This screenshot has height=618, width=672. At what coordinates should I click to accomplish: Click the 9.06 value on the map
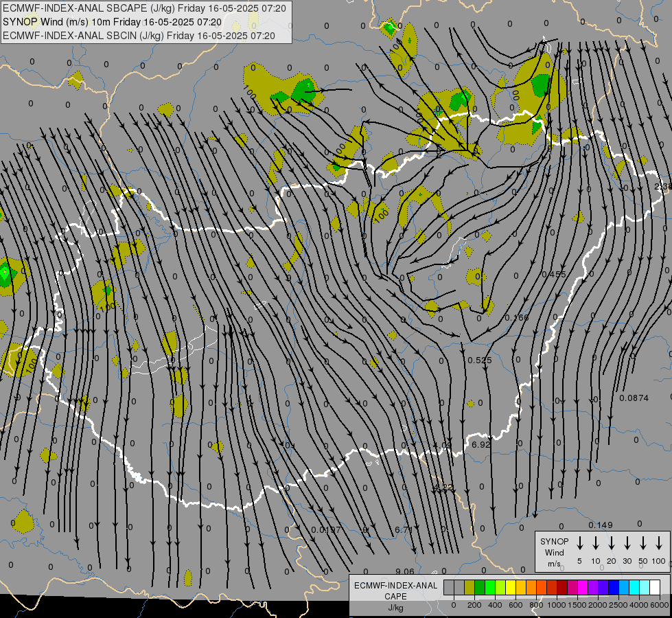click(x=404, y=571)
